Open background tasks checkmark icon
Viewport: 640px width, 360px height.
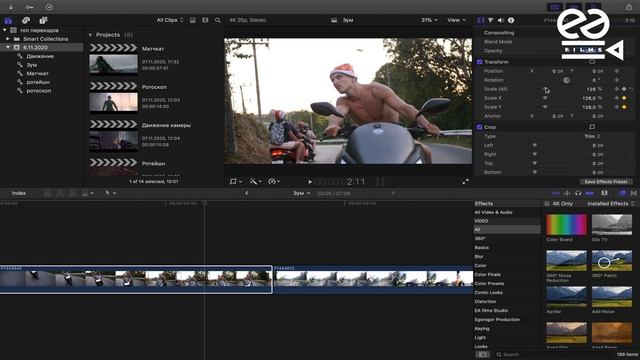point(49,7)
